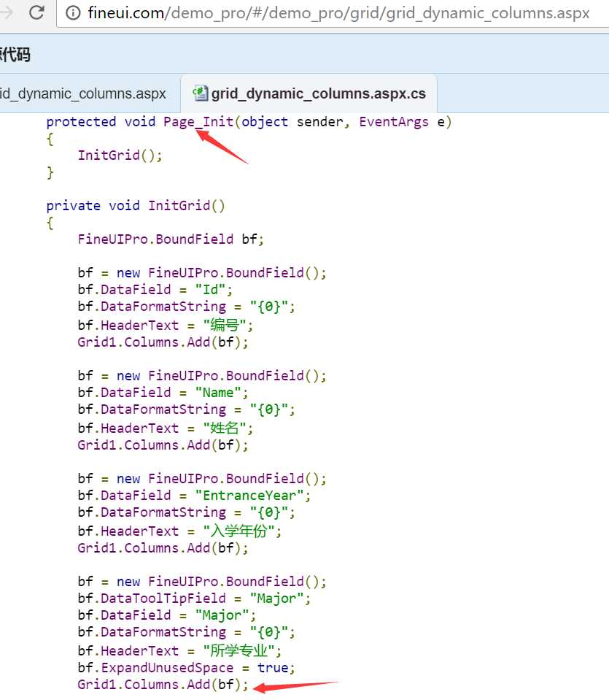Click the line bf.DataField = "Major"
The image size is (609, 700).
pyautogui.click(x=167, y=615)
